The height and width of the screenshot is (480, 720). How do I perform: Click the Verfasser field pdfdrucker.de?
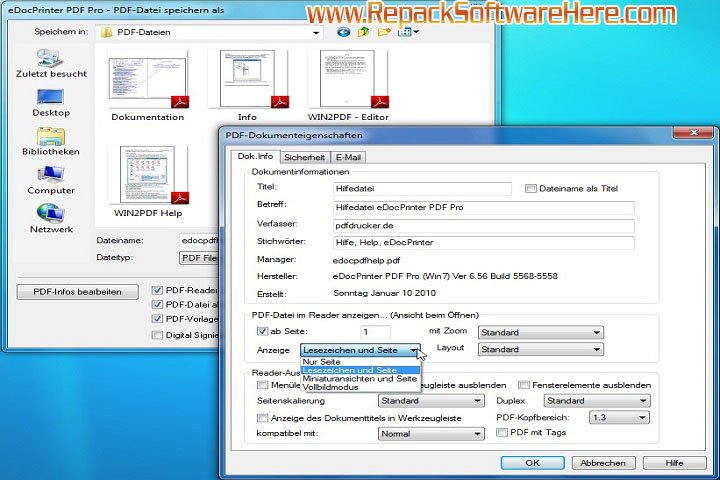[x=483, y=226]
